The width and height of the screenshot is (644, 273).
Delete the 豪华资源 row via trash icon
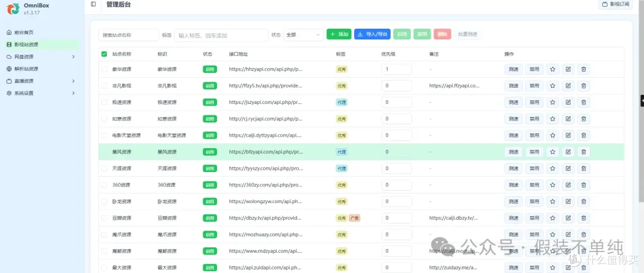click(x=584, y=69)
